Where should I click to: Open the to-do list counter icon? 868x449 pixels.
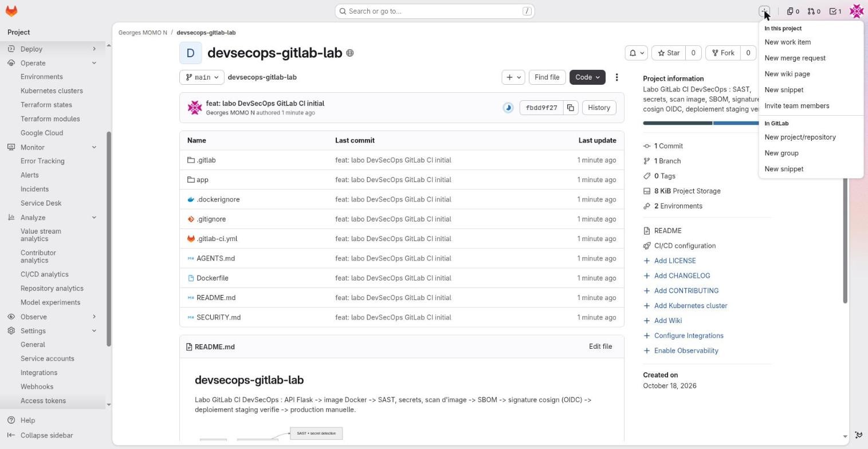click(x=835, y=11)
